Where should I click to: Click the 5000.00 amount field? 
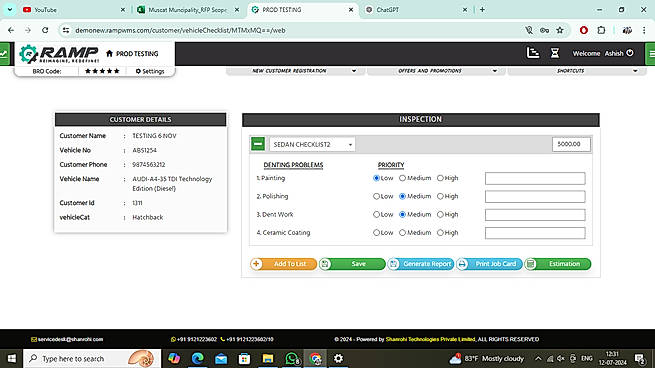[x=571, y=144]
